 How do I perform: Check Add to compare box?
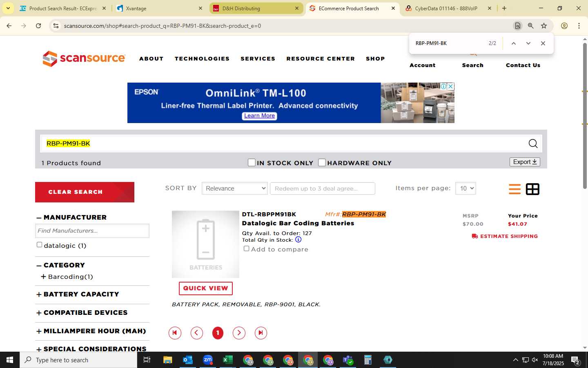click(x=246, y=249)
